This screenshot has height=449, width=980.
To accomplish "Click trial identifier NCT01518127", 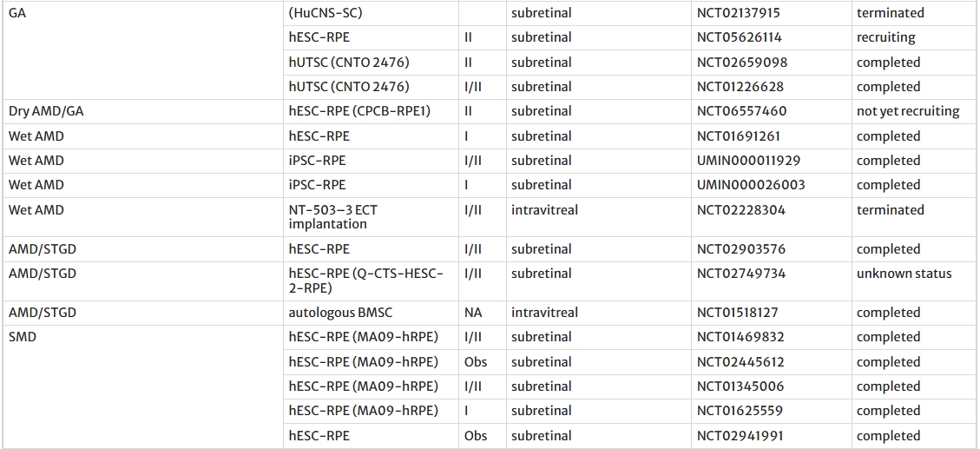I will [x=737, y=313].
